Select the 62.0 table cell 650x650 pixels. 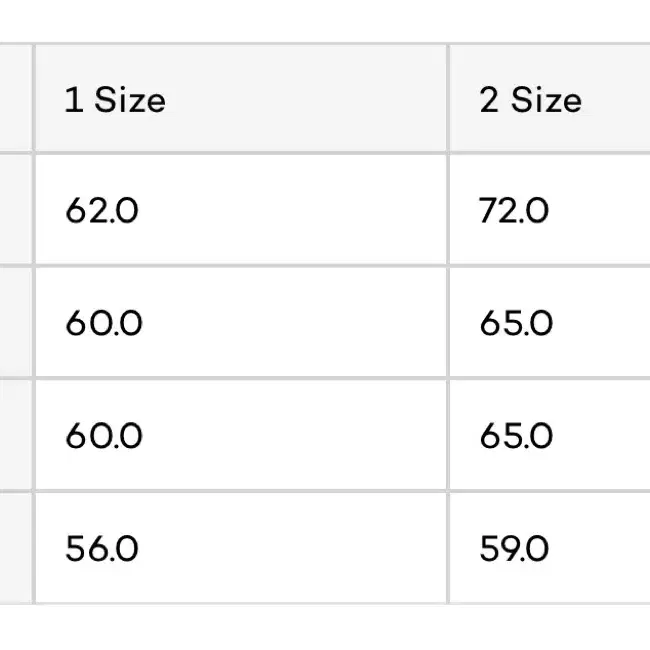pyautogui.click(x=241, y=210)
